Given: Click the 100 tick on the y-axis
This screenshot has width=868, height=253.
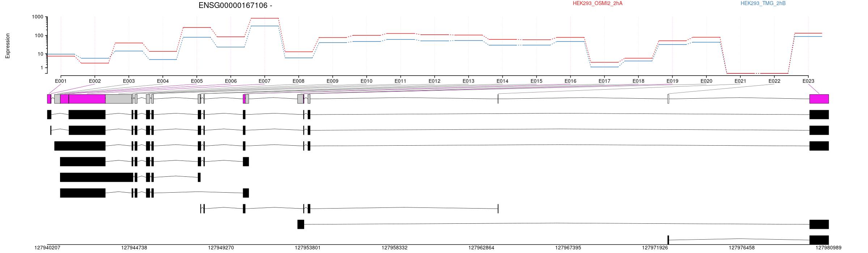Looking at the screenshot, I should point(39,35).
